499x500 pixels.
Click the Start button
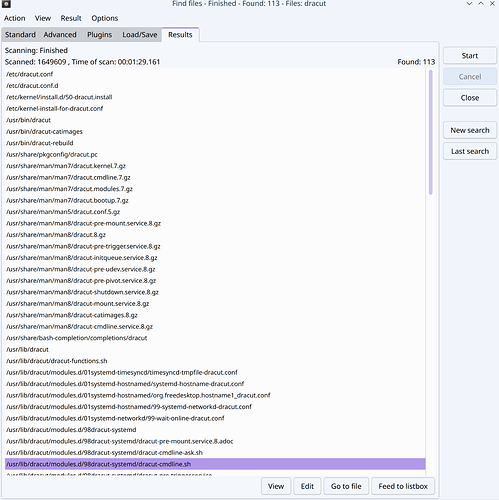coord(470,56)
